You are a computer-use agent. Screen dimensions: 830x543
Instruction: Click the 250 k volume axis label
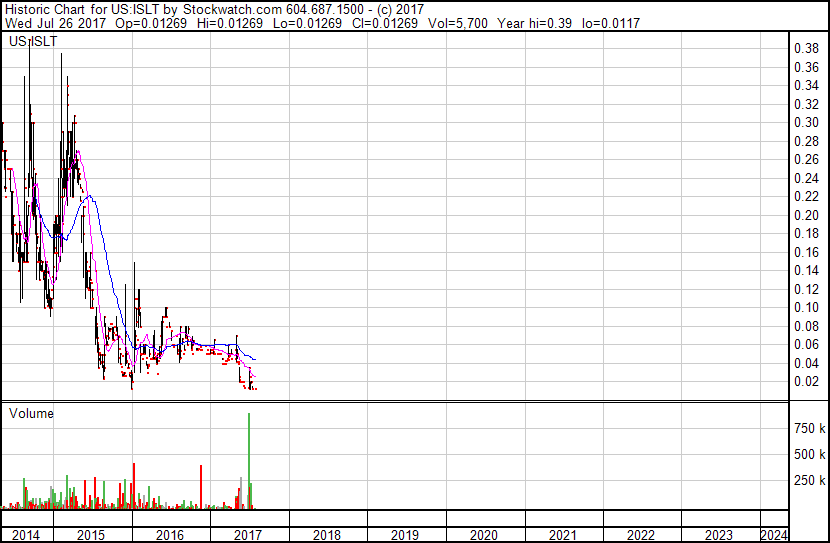(809, 480)
